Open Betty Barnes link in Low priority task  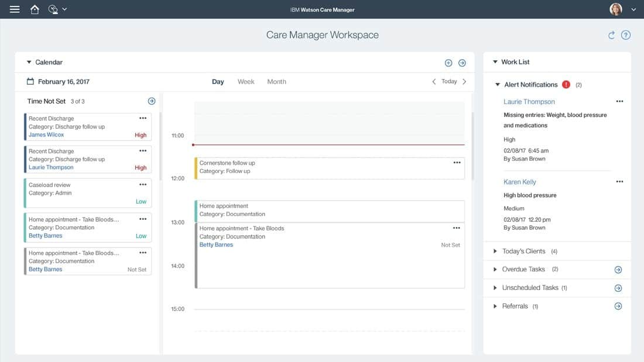[45, 236]
